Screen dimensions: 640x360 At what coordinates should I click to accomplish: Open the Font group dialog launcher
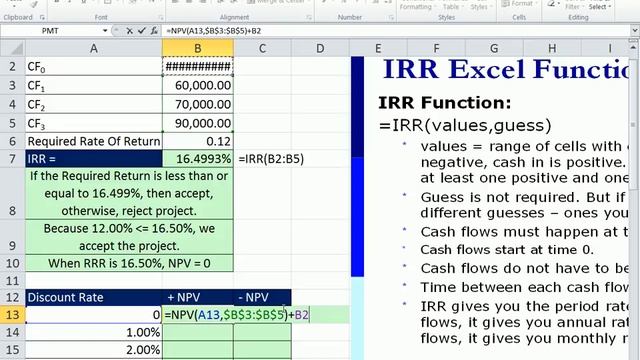tap(161, 17)
